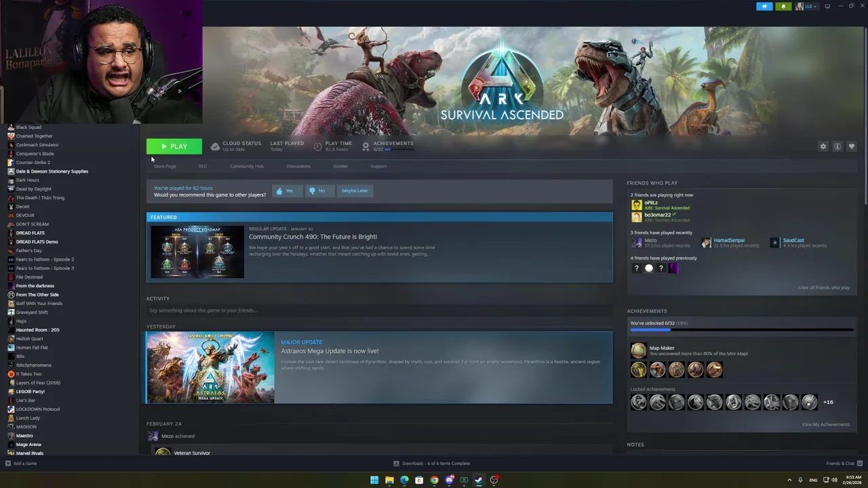
Task: Open the Discussions tab
Action: (298, 166)
